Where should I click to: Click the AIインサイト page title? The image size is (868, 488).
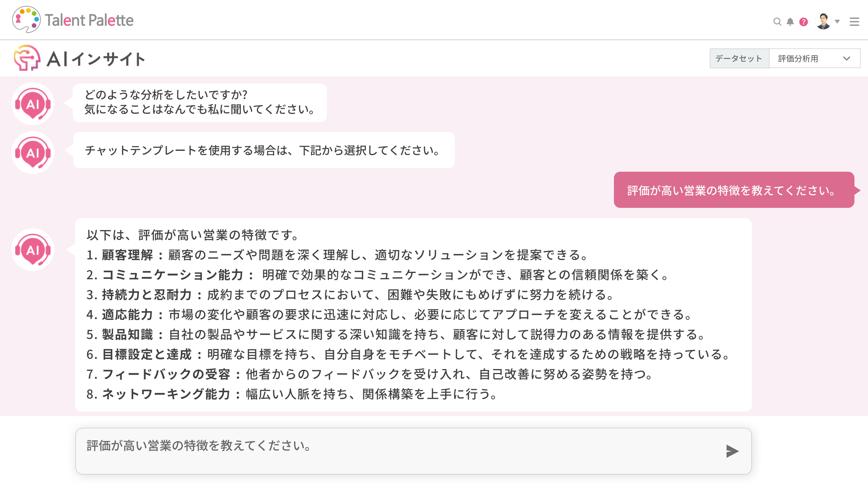tap(96, 59)
